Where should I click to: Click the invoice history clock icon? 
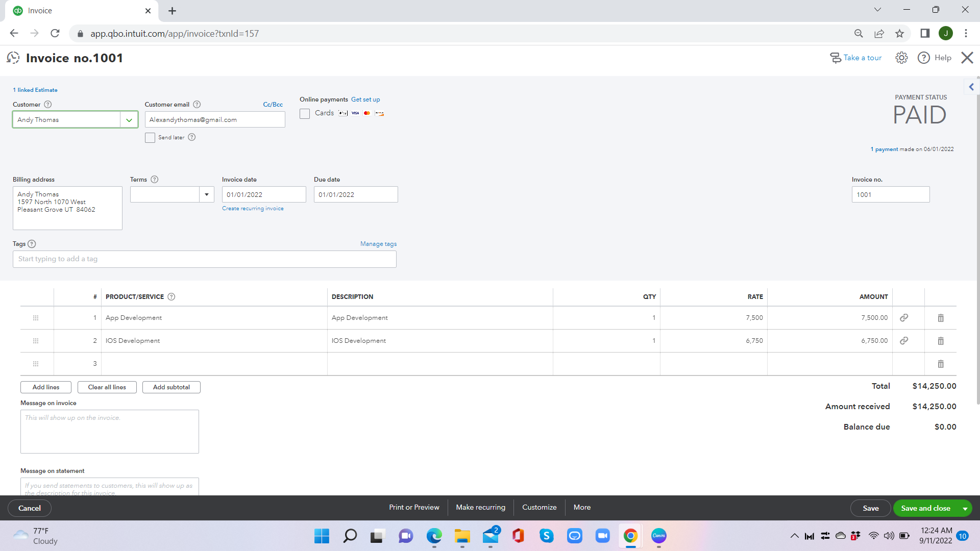[x=13, y=58]
